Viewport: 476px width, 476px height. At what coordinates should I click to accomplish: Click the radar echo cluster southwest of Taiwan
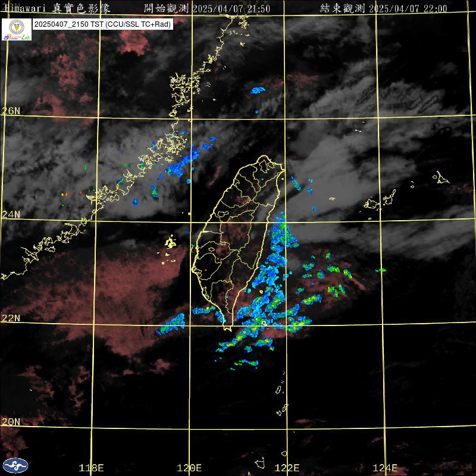tap(173, 324)
